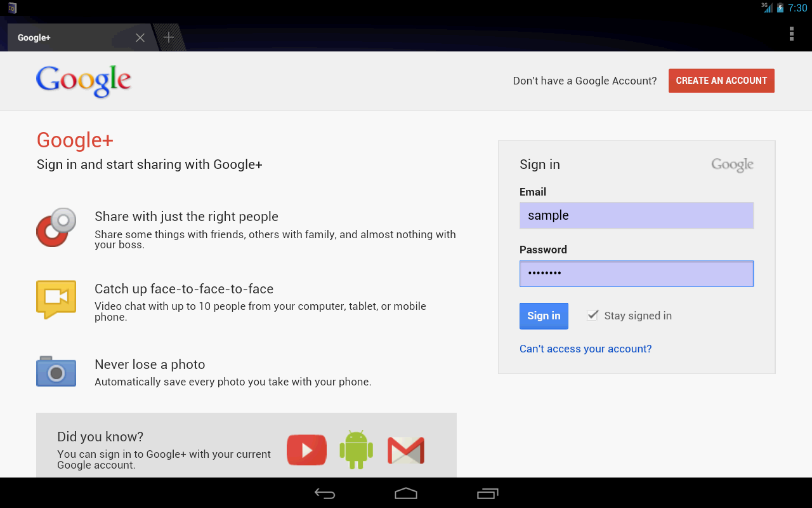Tap the notification icon in status bar

click(x=12, y=8)
